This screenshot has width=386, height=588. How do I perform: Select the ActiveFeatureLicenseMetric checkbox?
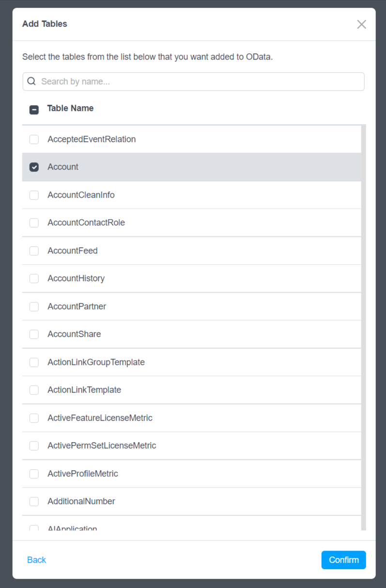pos(34,418)
